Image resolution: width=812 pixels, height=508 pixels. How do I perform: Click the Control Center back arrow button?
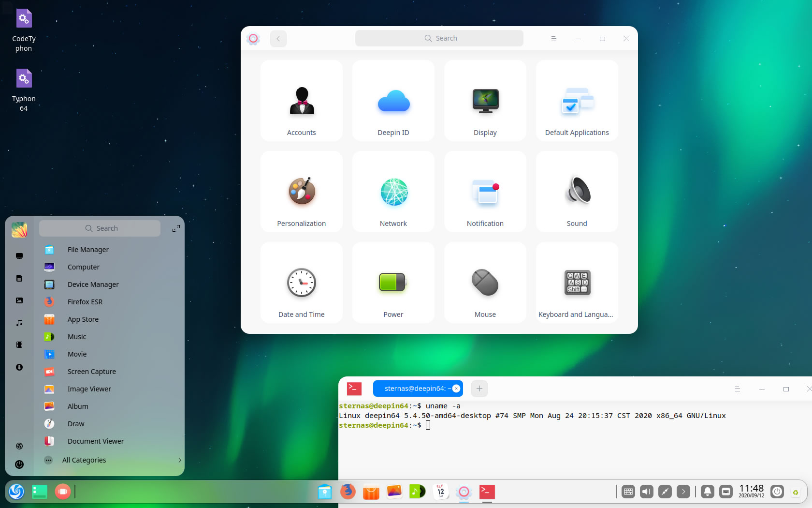click(x=278, y=39)
